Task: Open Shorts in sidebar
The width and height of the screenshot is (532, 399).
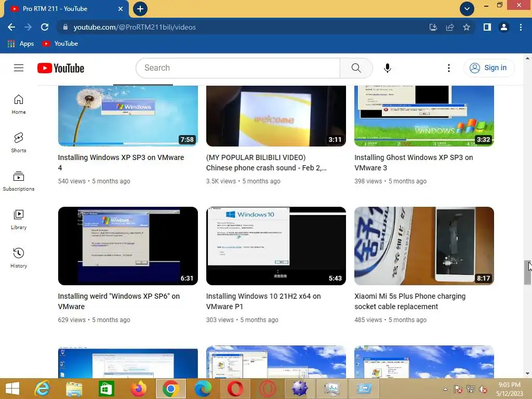Action: click(19, 143)
